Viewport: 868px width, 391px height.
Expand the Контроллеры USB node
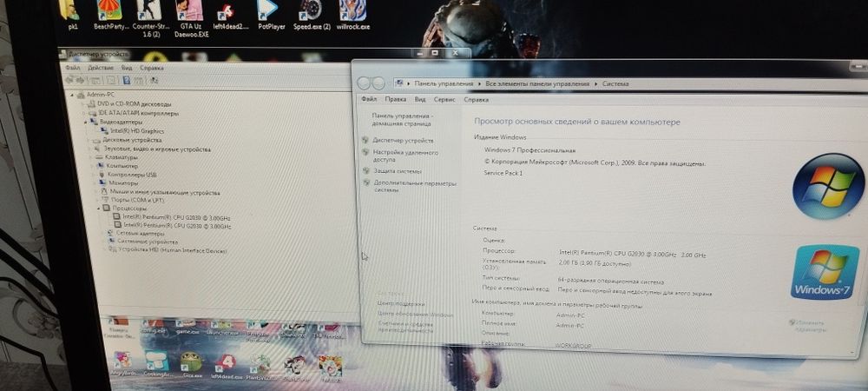click(x=95, y=175)
